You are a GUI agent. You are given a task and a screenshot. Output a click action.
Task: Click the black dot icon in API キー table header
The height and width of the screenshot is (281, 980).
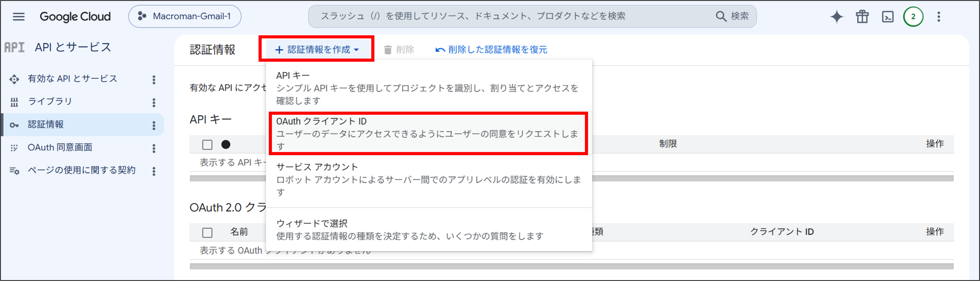(x=226, y=144)
